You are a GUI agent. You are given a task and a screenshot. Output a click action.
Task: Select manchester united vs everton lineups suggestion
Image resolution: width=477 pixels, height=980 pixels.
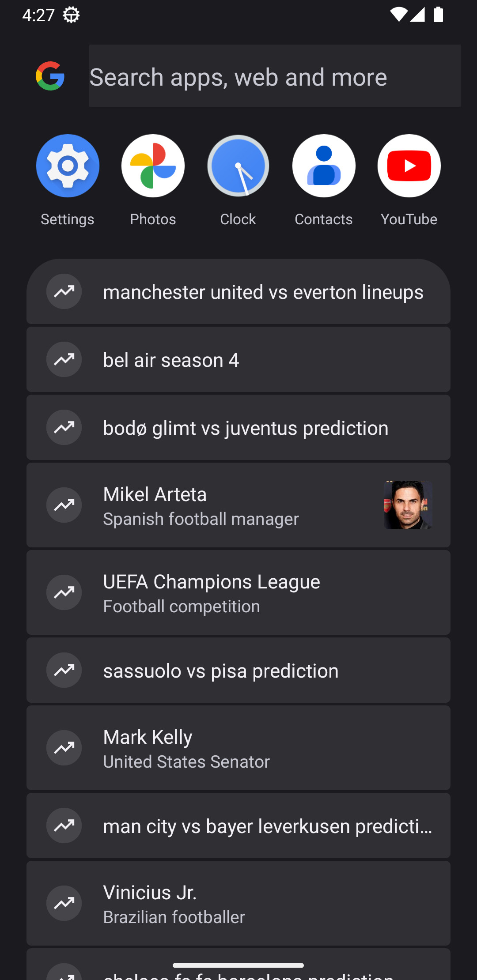[263, 292]
